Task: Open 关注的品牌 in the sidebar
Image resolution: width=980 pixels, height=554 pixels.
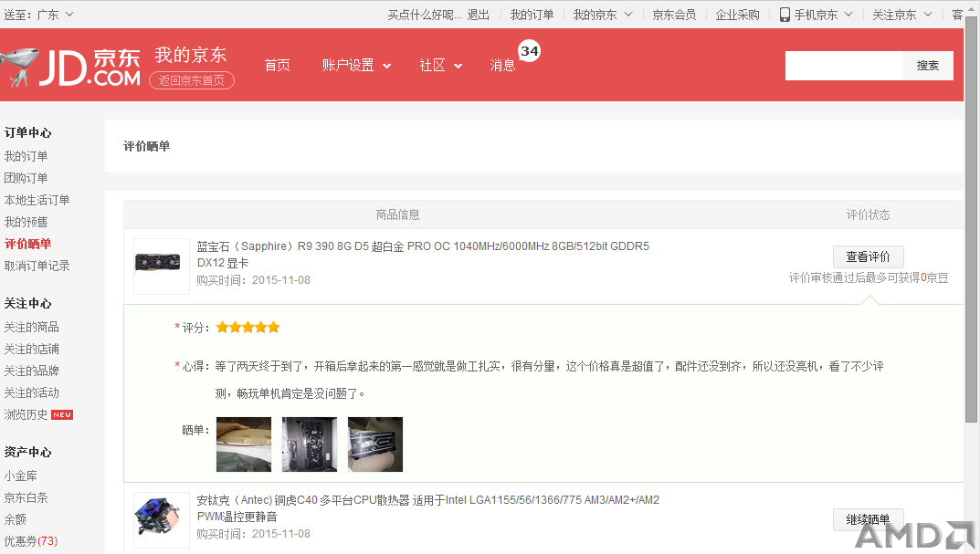Action: (31, 371)
